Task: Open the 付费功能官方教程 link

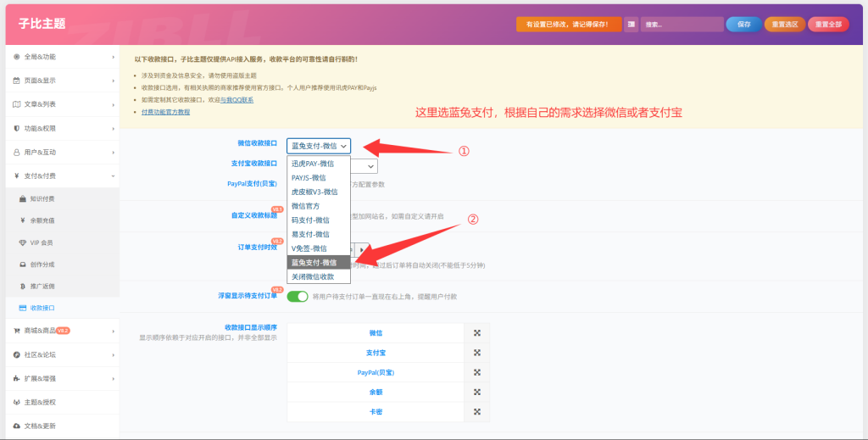Action: click(165, 113)
